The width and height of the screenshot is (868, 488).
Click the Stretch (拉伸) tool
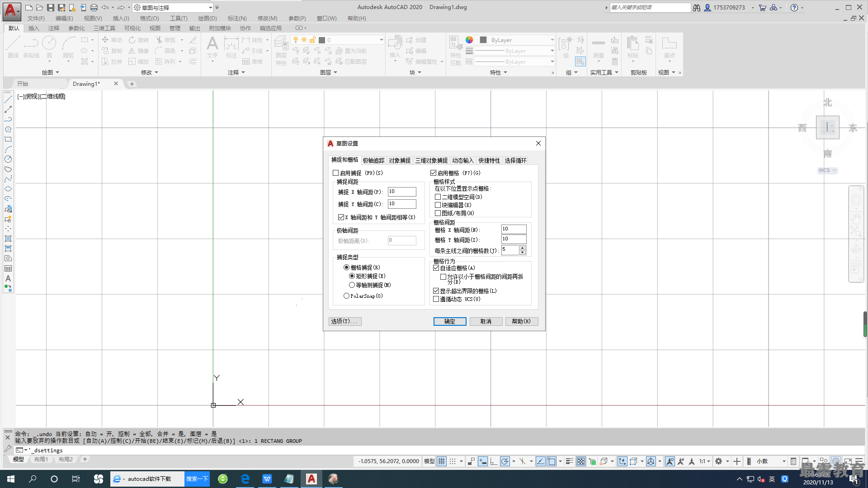pos(112,61)
